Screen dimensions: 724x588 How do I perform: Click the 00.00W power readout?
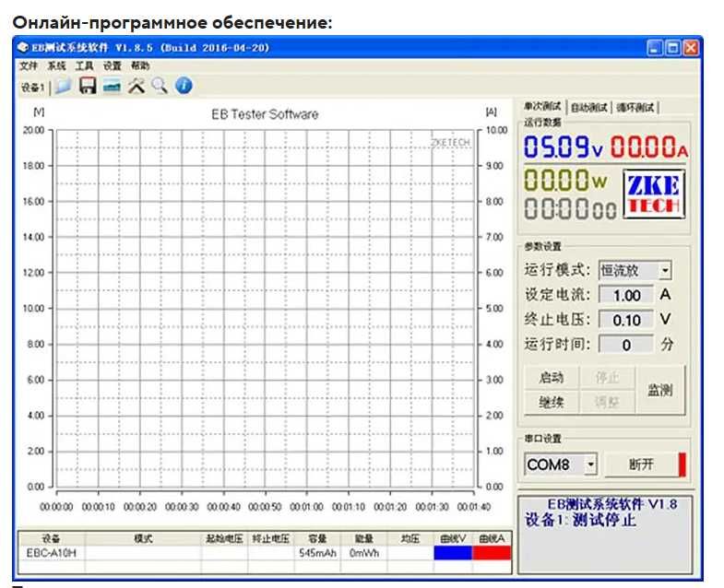pyautogui.click(x=565, y=180)
